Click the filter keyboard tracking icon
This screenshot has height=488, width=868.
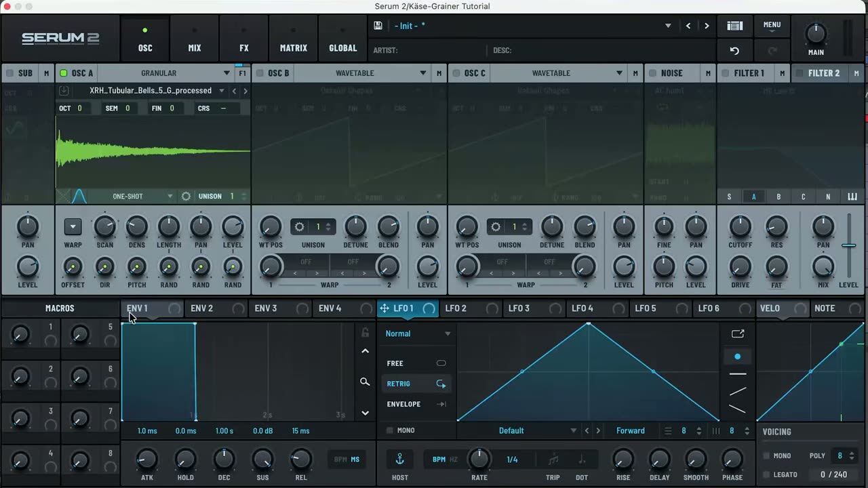[852, 197]
